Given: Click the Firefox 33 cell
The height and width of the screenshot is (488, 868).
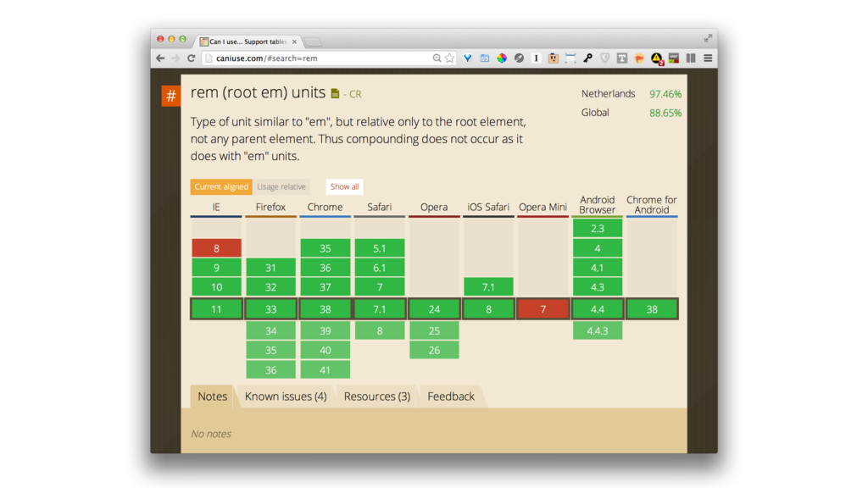Looking at the screenshot, I should [x=270, y=309].
